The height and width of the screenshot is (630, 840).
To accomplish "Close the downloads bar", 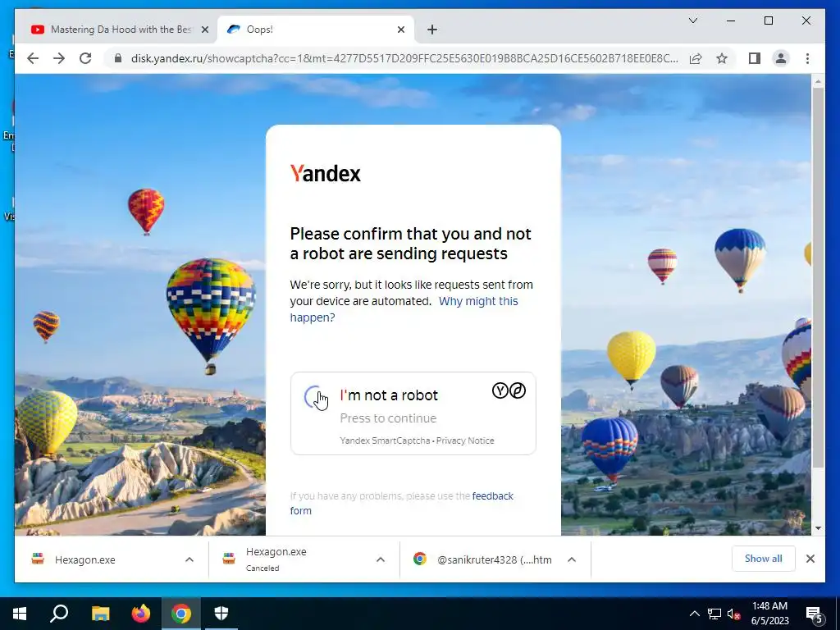I will click(x=810, y=559).
